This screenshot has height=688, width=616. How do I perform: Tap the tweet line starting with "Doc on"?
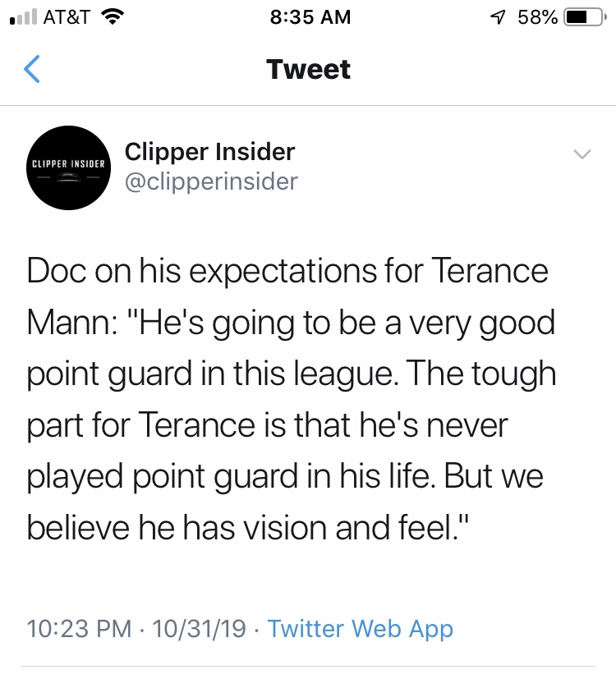point(287,272)
